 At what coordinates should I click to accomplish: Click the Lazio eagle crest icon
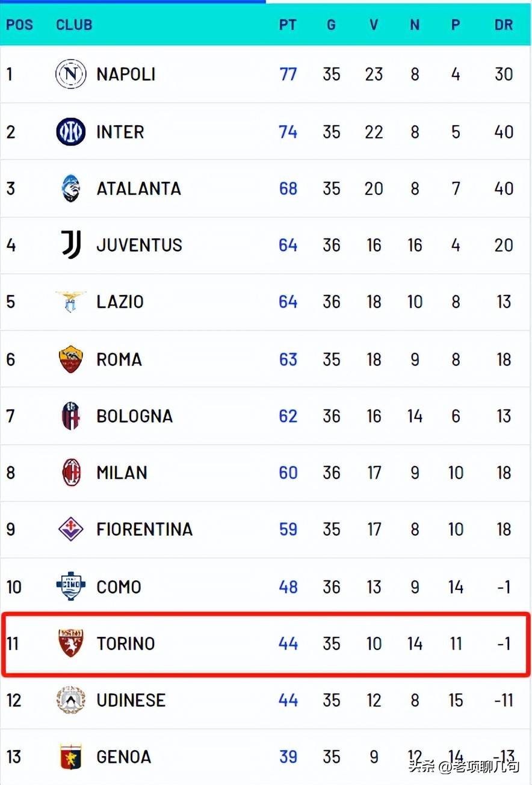pyautogui.click(x=71, y=302)
